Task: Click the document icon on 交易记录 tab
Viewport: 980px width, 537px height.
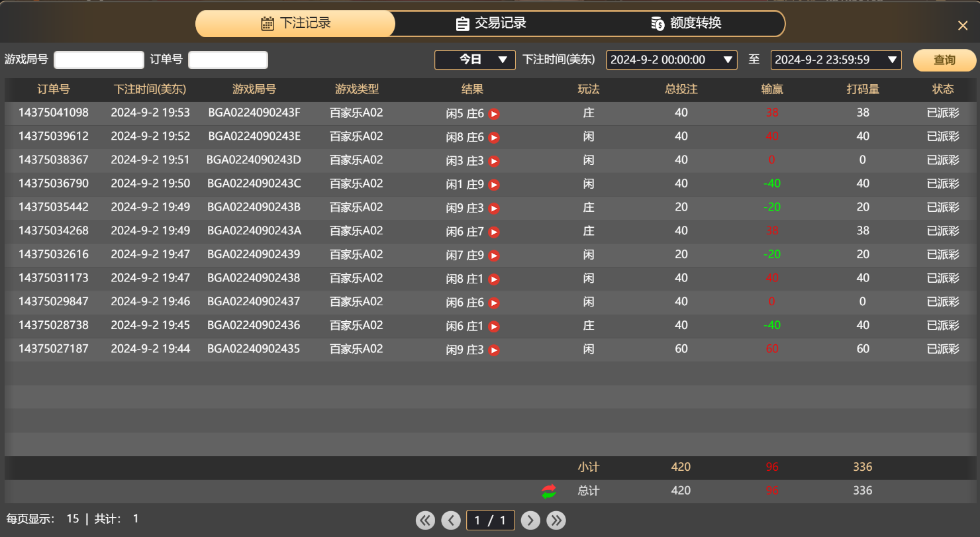Action: point(462,23)
